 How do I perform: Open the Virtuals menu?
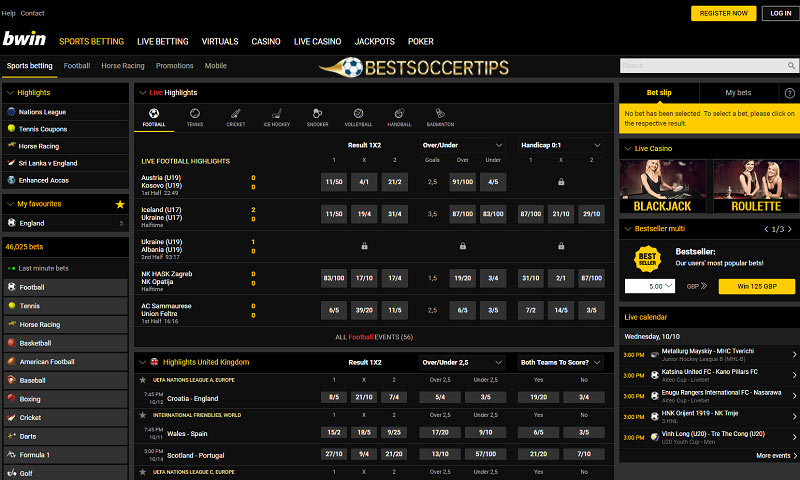[x=220, y=41]
